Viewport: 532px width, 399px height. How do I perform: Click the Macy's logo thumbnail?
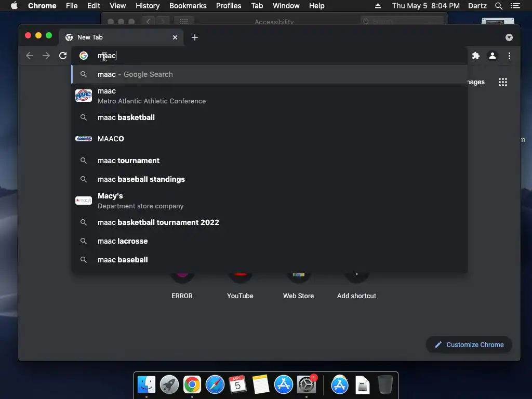(x=84, y=201)
